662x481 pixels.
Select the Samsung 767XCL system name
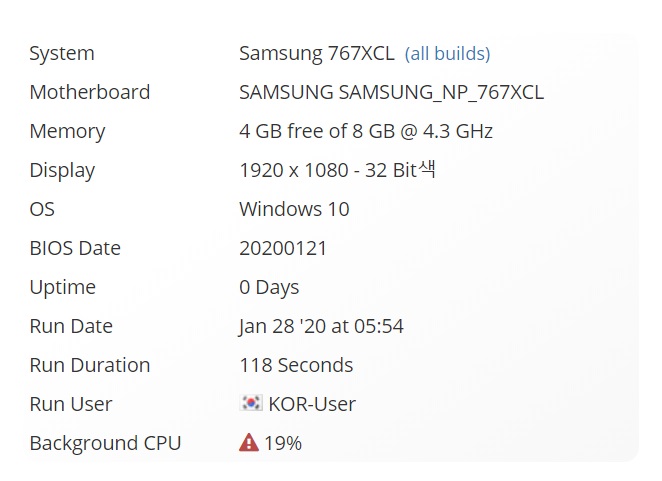317,54
